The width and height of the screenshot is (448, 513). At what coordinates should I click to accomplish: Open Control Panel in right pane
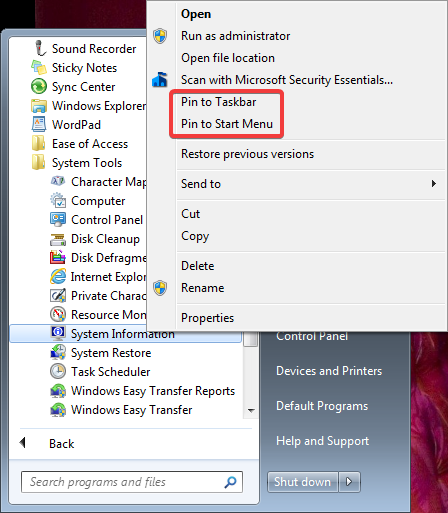[312, 336]
